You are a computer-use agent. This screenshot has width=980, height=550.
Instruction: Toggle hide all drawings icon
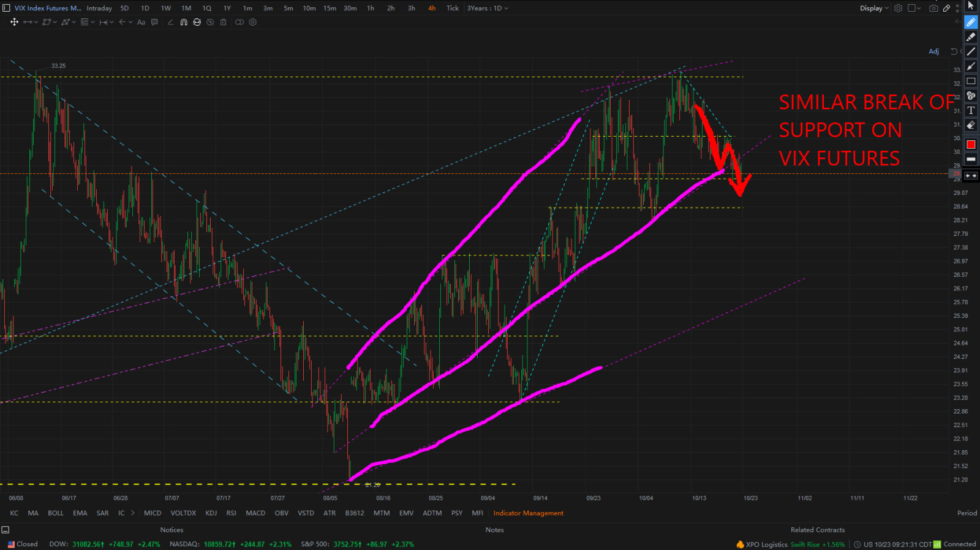point(210,22)
